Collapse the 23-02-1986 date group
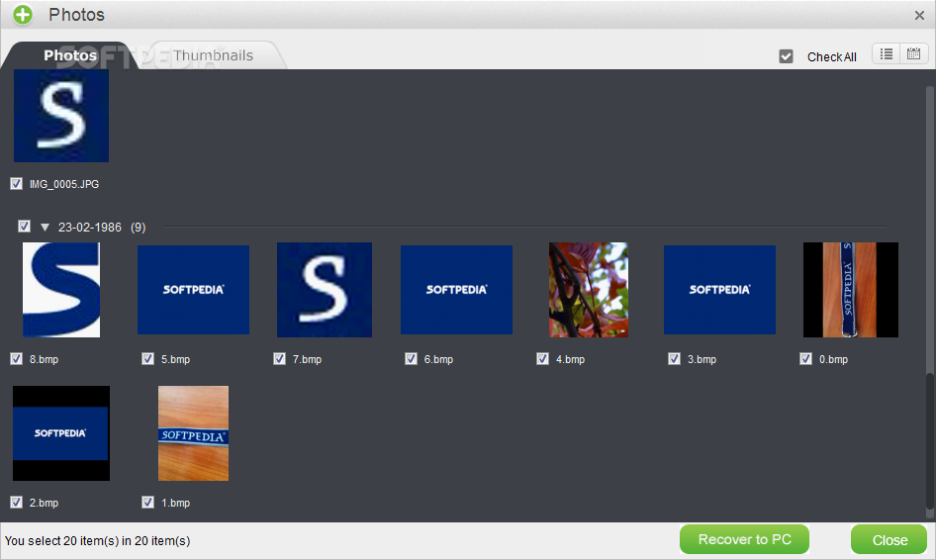The height and width of the screenshot is (560, 936). [x=45, y=228]
